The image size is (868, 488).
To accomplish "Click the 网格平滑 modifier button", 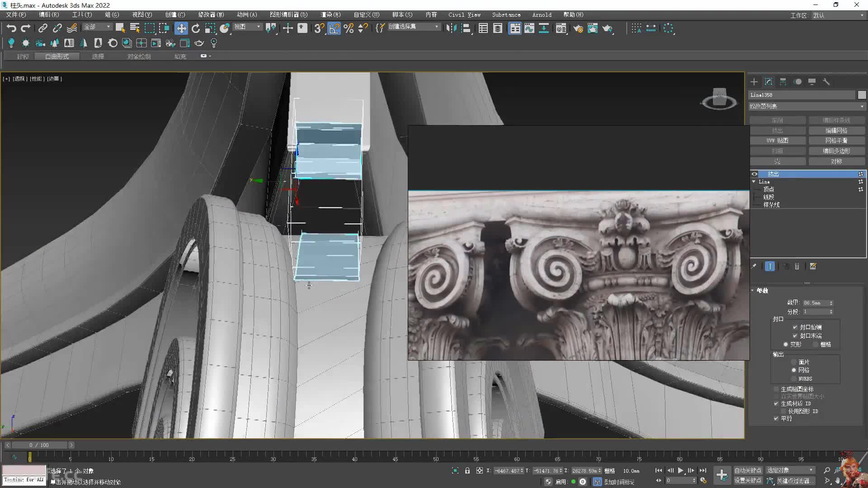I will (836, 141).
